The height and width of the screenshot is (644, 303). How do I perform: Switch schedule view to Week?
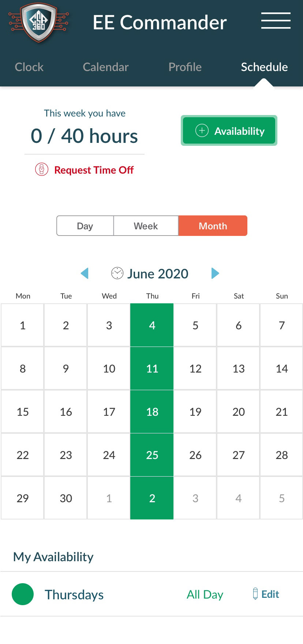point(146,226)
